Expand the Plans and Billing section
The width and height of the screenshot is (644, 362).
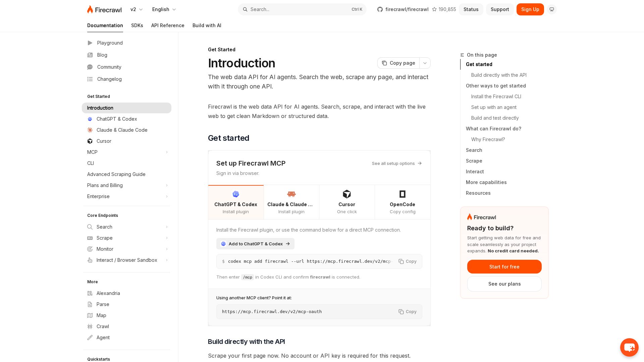pyautogui.click(x=127, y=185)
